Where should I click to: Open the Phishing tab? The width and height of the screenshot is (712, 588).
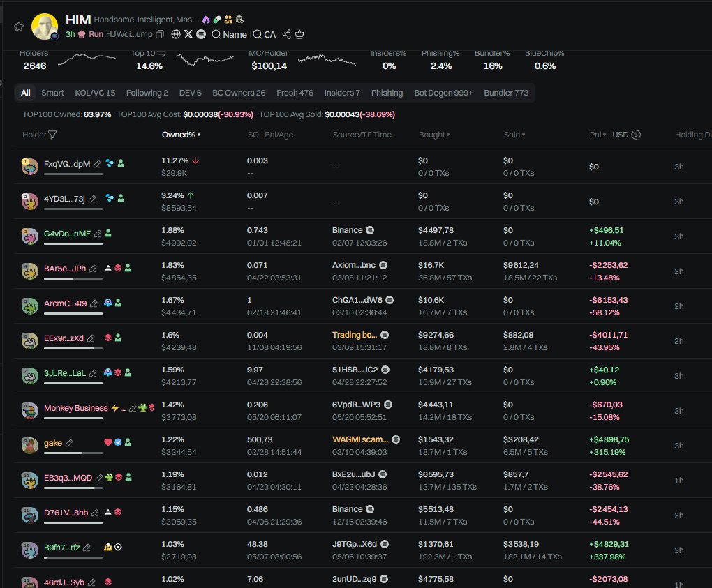pos(387,93)
